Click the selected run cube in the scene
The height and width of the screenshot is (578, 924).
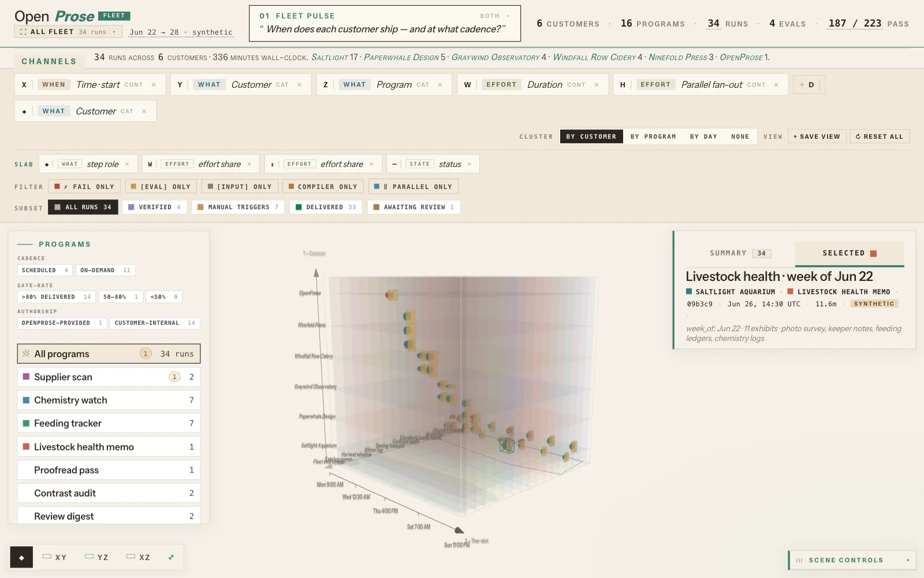(x=507, y=445)
